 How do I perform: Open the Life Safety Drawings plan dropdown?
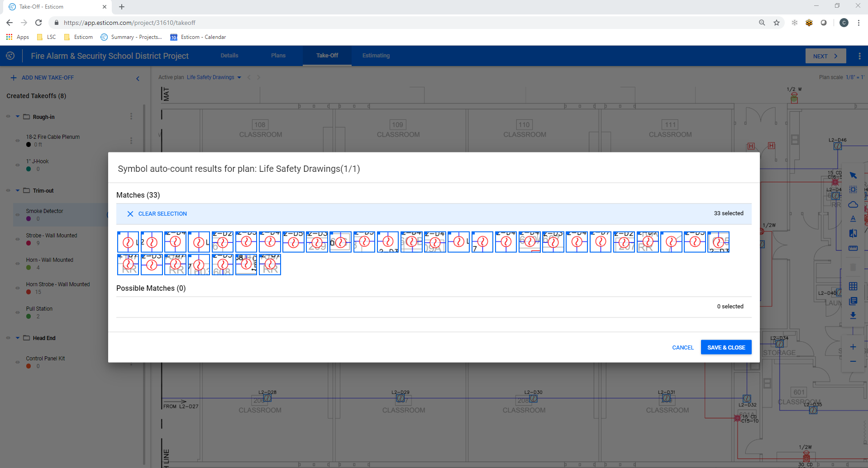[214, 77]
